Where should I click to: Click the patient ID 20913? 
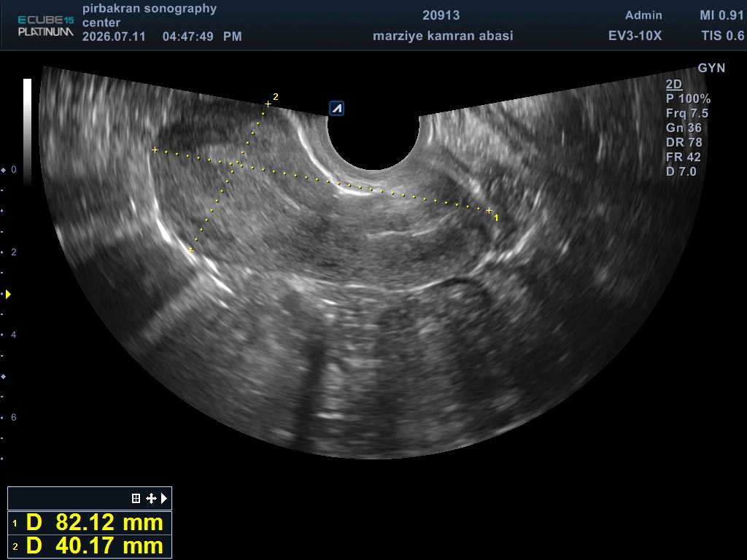click(x=441, y=15)
